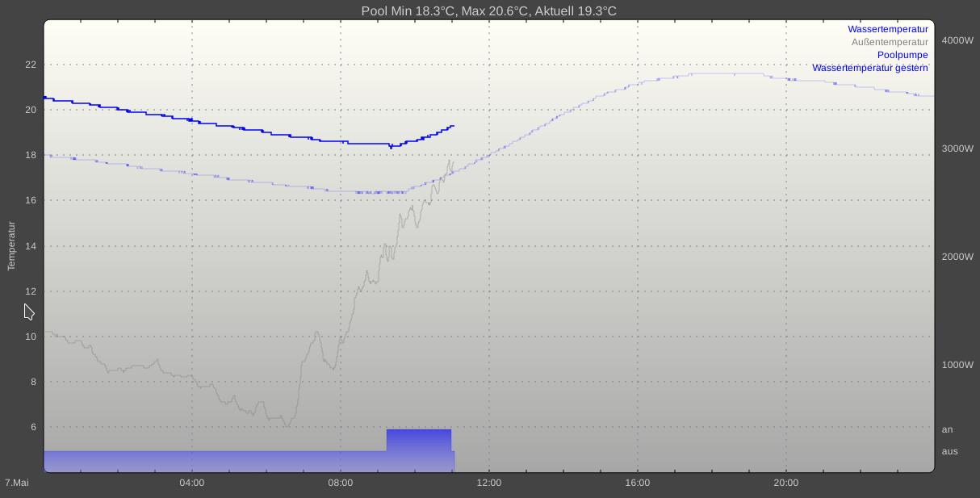
Task: Click the 20:00 time axis label
Action: point(786,483)
